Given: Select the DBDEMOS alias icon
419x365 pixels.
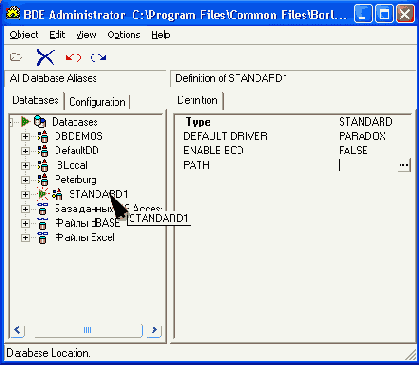Looking at the screenshot, I should pos(43,136).
